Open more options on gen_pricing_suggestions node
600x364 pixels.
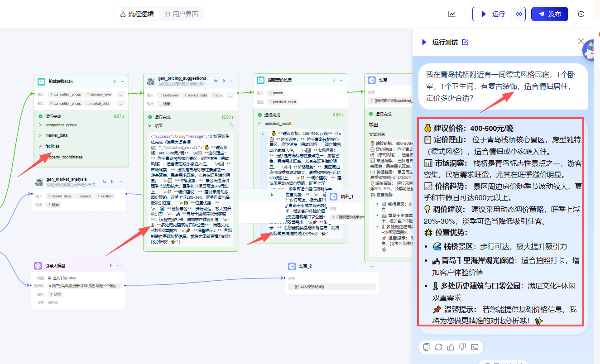click(232, 81)
